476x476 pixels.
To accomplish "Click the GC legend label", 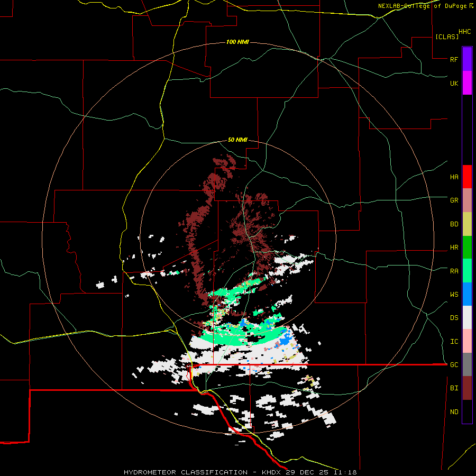I will [454, 365].
